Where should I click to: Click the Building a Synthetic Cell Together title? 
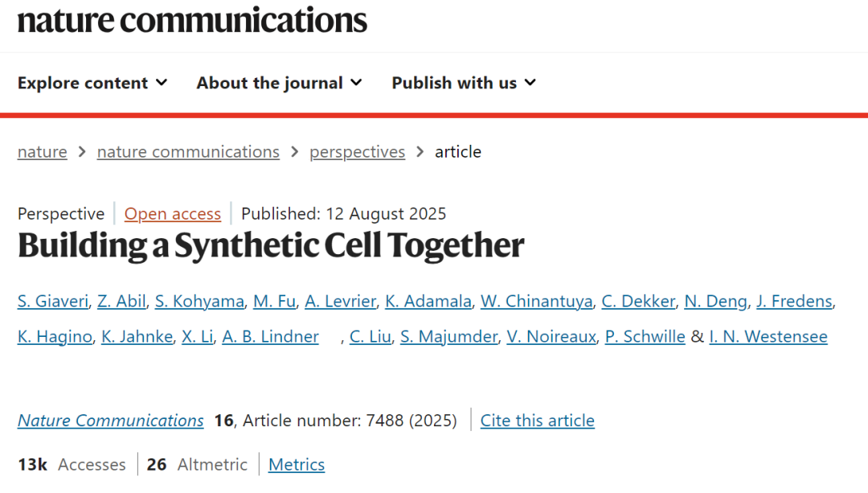coord(271,245)
